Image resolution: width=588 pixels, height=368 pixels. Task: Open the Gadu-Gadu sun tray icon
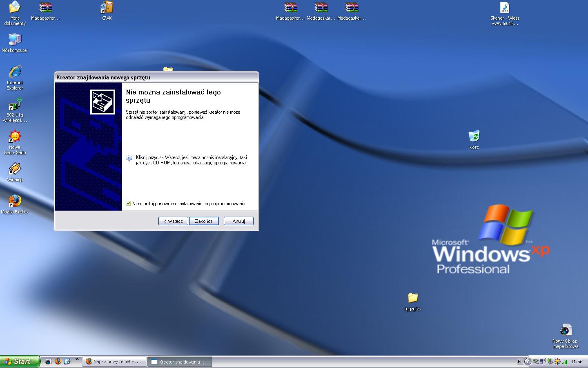click(557, 361)
